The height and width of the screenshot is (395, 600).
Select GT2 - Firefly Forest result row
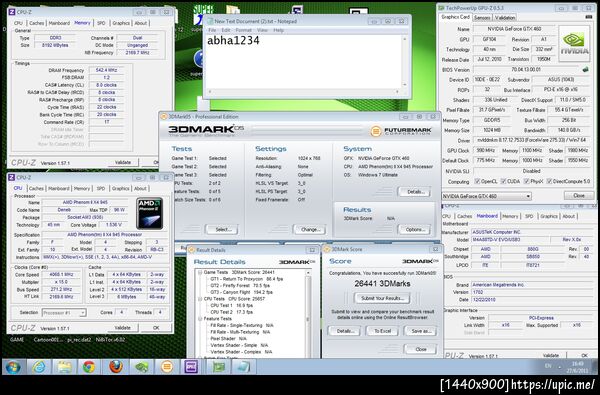coord(240,286)
